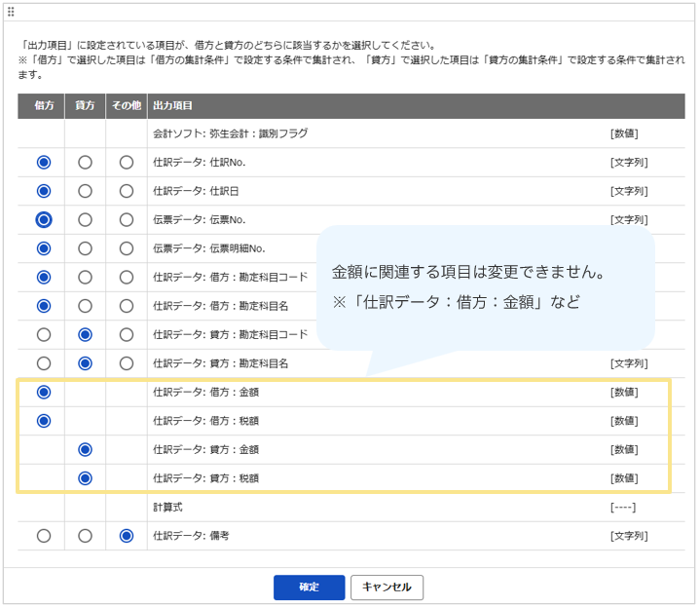Click text 仕訳データ: 仕訳No.
This screenshot has height=606, width=700.
200,163
